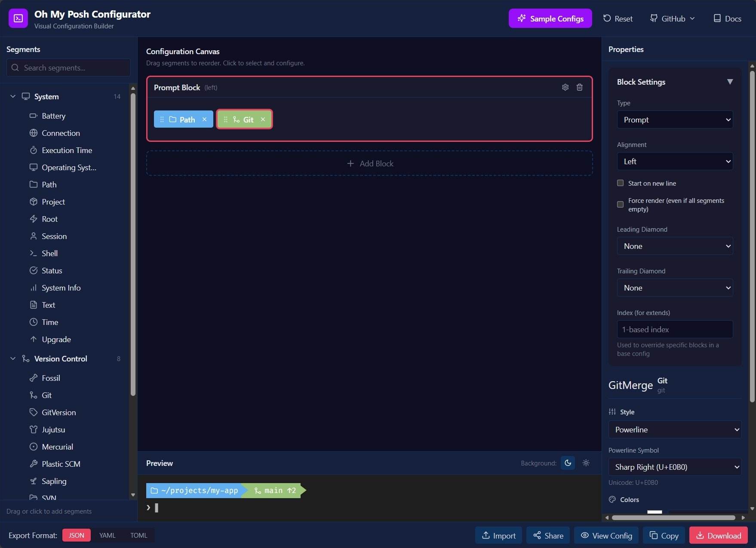Viewport: 756px width, 548px height.
Task: Open the Alignment dropdown
Action: tap(675, 162)
